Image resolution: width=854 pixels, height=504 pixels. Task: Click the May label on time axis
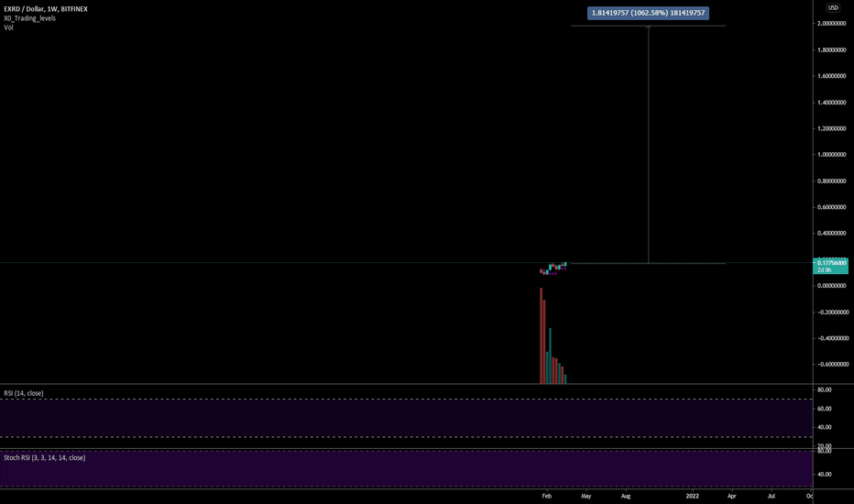click(x=586, y=496)
